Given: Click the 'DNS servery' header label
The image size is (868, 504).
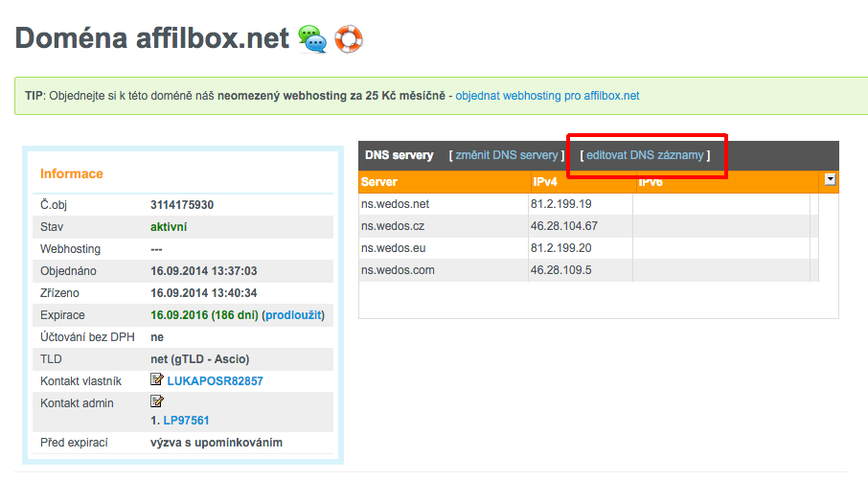Looking at the screenshot, I should point(400,155).
